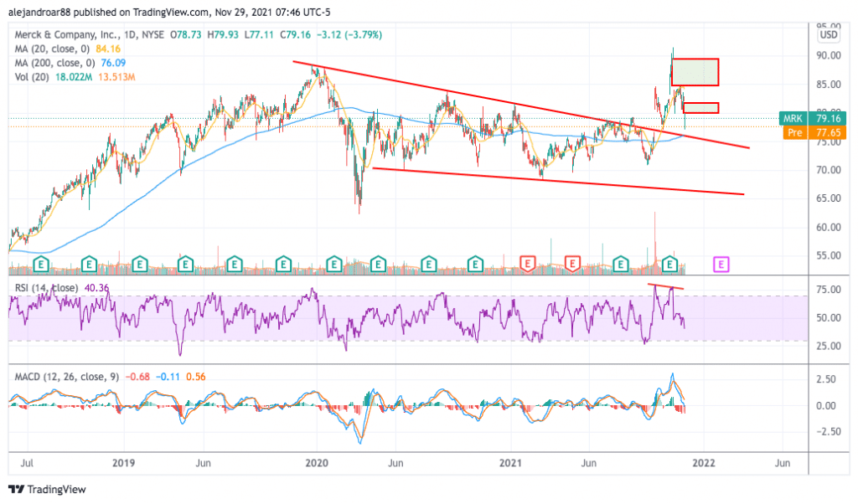Click the 60.00 price axis label
Screen dimensions: 858x504
coord(828,227)
